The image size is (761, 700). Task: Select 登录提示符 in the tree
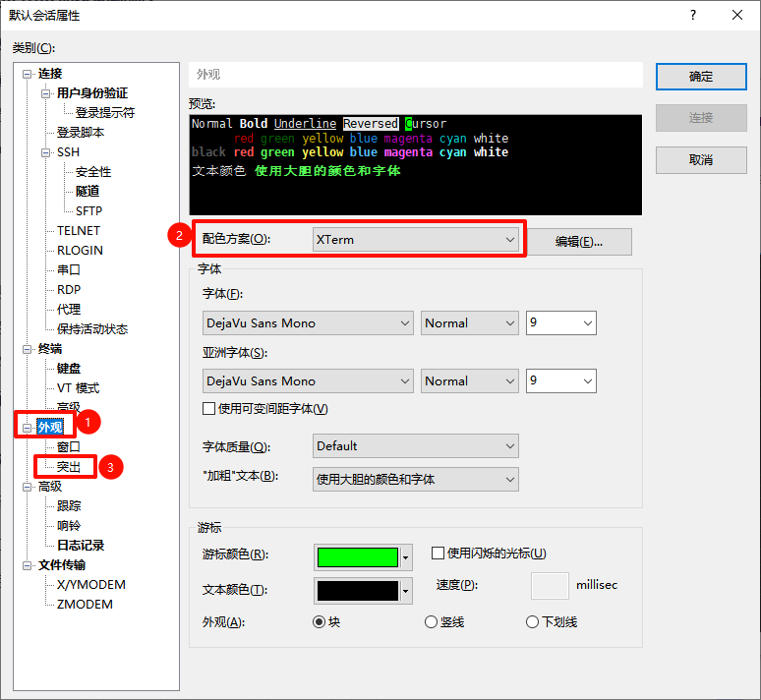pos(105,113)
